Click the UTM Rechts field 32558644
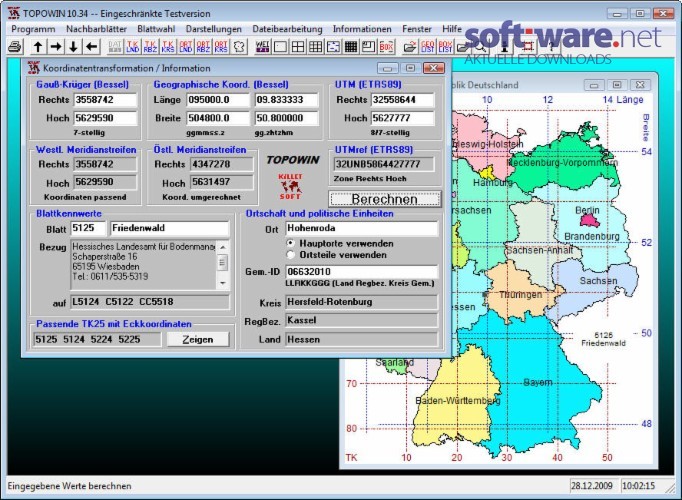This screenshot has height=500, width=682. click(403, 100)
